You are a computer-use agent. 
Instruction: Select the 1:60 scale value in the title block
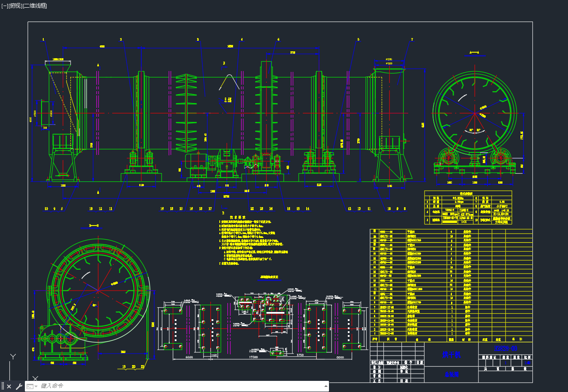(527, 363)
